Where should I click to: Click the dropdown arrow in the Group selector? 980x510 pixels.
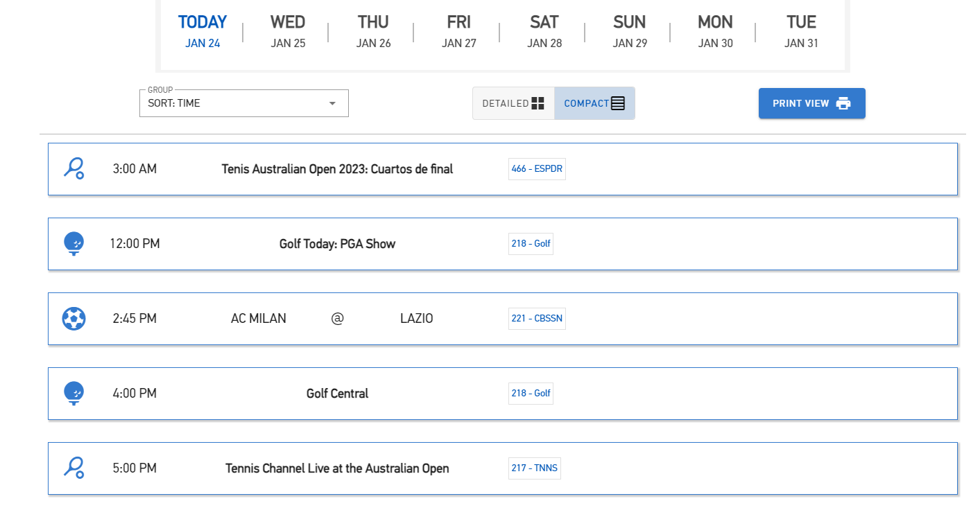[332, 103]
